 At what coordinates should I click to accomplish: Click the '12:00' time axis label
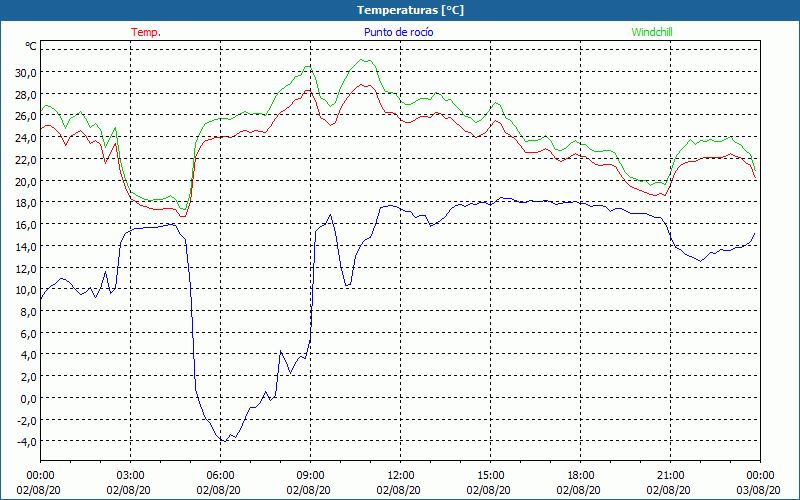click(401, 476)
